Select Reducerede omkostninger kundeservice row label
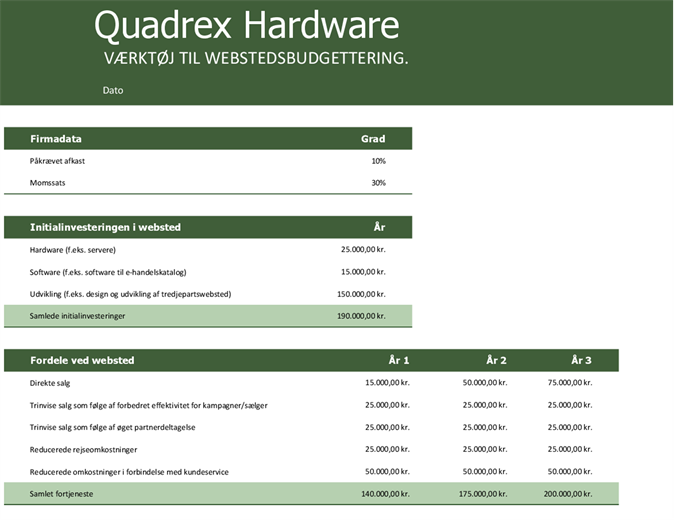This screenshot has height=520, width=675. [x=129, y=472]
